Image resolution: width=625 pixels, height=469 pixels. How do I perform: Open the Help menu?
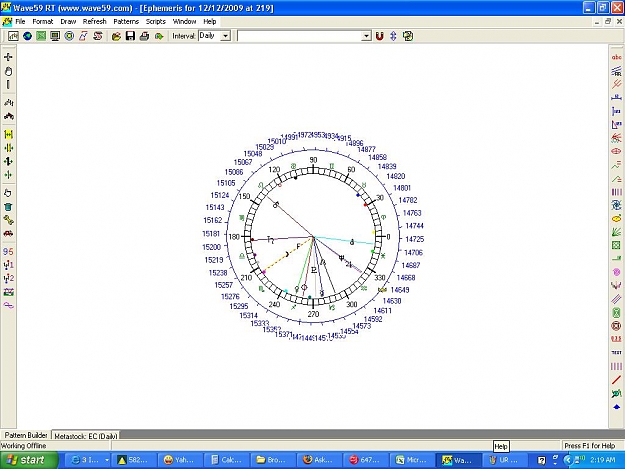(210, 22)
